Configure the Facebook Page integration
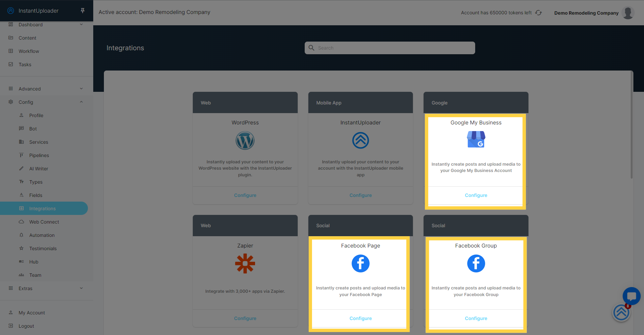The height and width of the screenshot is (335, 644). tap(361, 318)
